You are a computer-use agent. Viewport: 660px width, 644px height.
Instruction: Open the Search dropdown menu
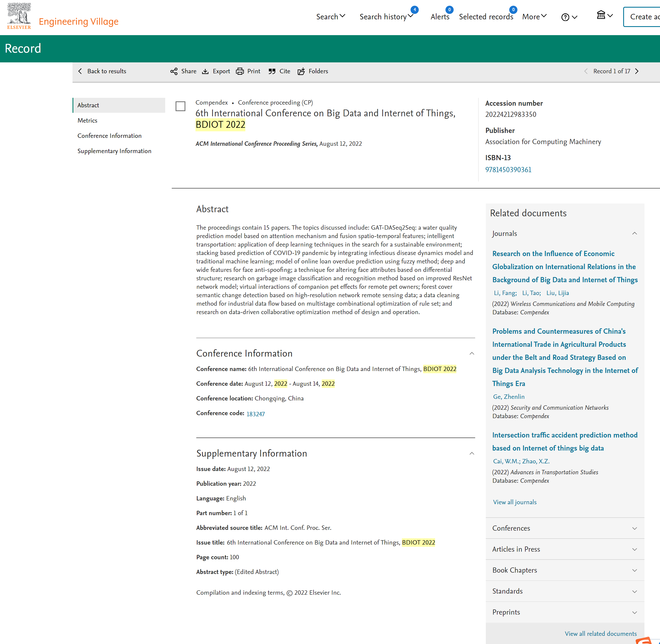click(x=331, y=17)
